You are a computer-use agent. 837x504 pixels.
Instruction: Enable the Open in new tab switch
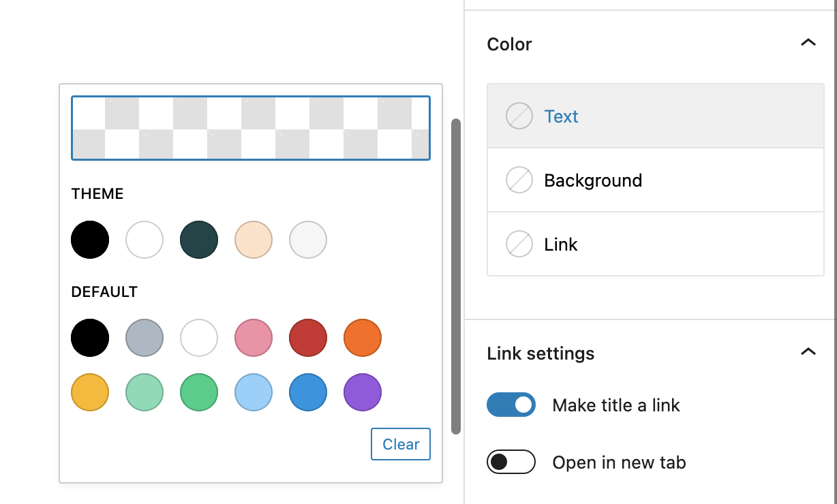tap(511, 462)
